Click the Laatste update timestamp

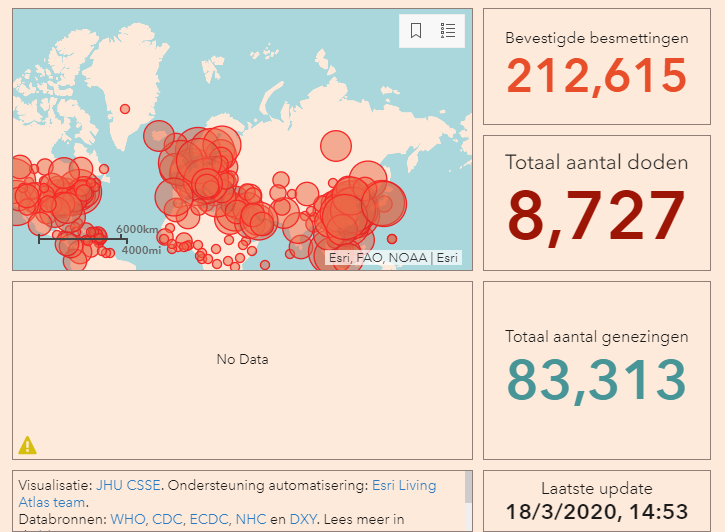[x=597, y=511]
